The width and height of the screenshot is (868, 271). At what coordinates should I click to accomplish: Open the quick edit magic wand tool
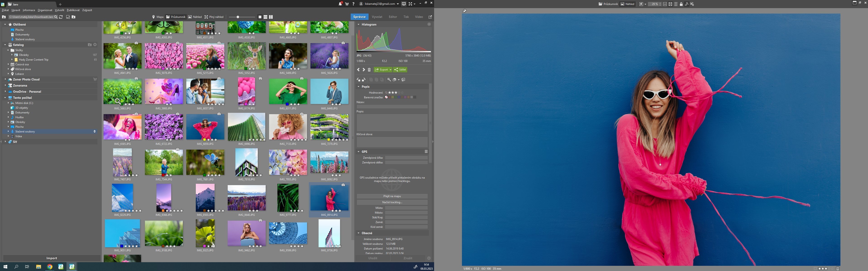389,80
